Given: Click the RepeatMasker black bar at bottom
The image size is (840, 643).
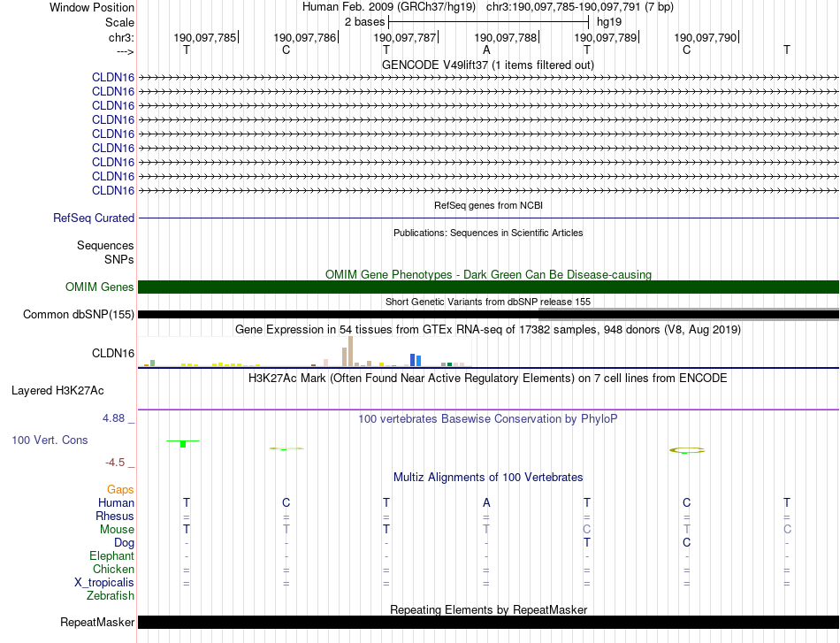Looking at the screenshot, I should pos(488,622).
